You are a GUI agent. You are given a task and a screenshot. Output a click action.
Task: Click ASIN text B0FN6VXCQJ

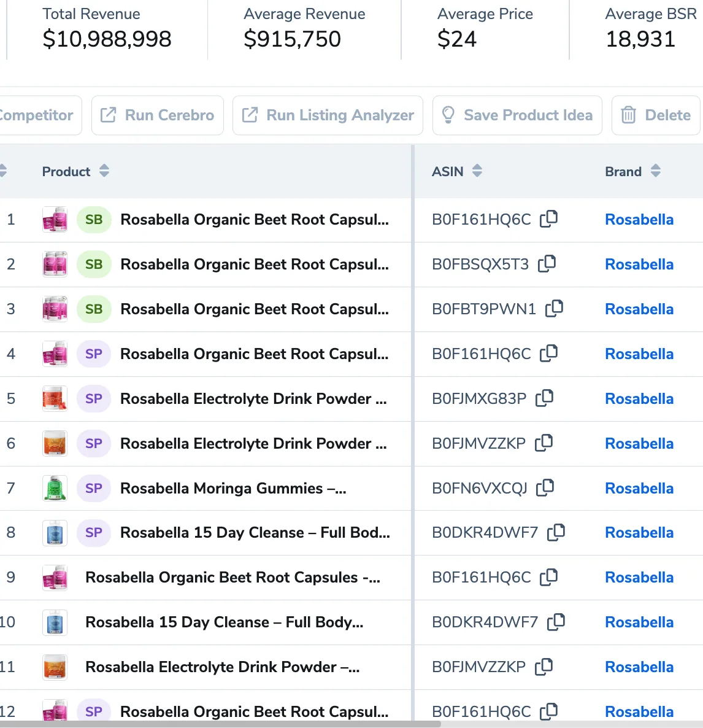[x=479, y=488]
